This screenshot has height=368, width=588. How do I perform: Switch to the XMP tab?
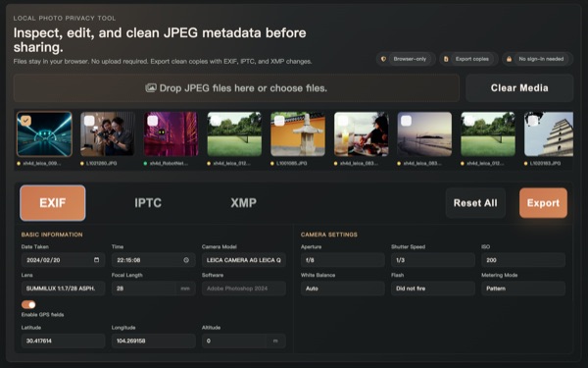243,203
